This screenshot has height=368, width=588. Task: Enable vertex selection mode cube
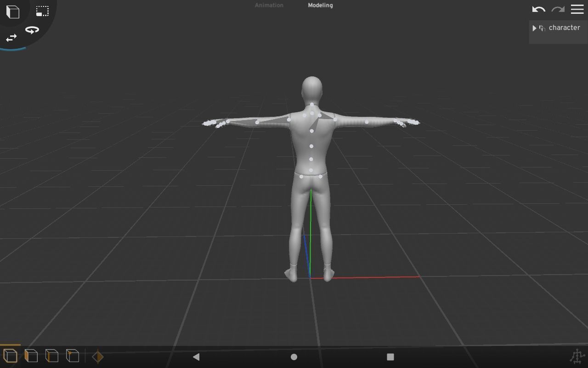coord(72,356)
